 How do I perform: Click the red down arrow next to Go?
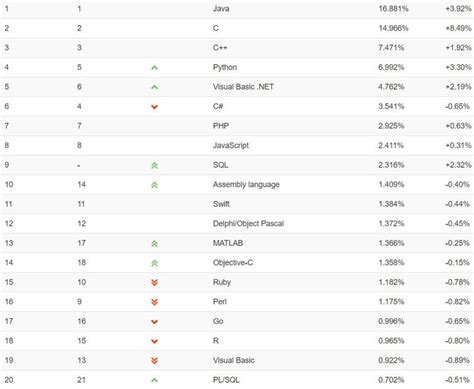(x=154, y=322)
